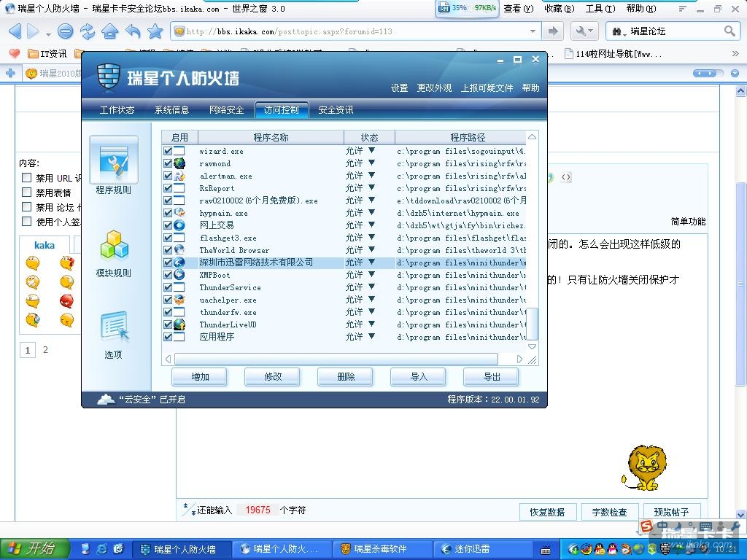
Task: Click the code brackets icon in the post editor
Action: pyautogui.click(x=566, y=177)
